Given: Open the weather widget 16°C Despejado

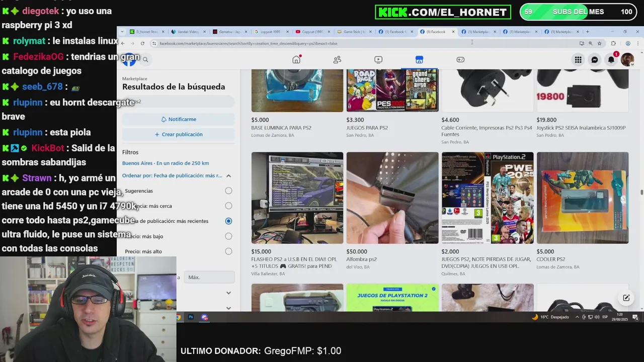Looking at the screenshot, I should 551,317.
